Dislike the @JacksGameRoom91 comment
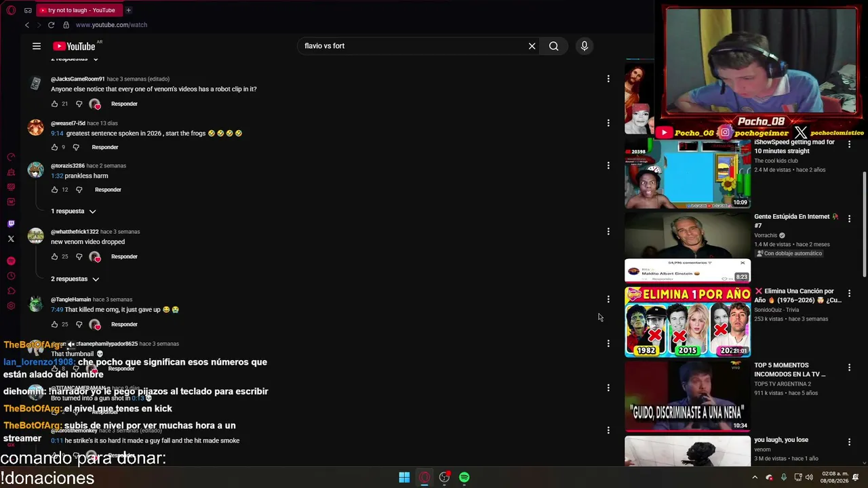Image resolution: width=868 pixels, height=488 pixels. (x=79, y=104)
